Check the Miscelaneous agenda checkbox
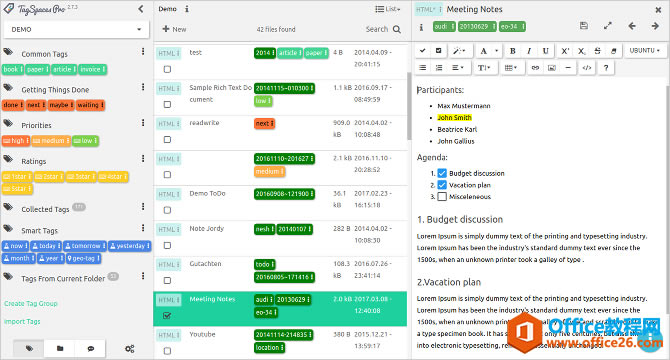The width and height of the screenshot is (670, 360). coord(442,196)
